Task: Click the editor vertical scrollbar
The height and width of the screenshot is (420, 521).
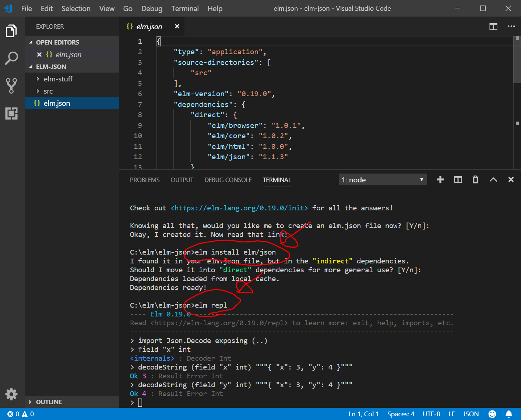Action: [x=517, y=59]
